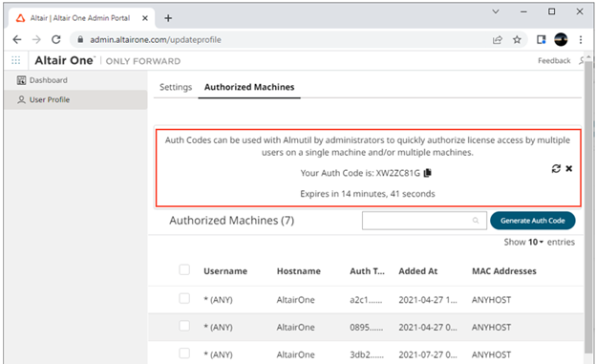The width and height of the screenshot is (596, 364).
Task: Share this page from the address bar
Action: tap(498, 39)
